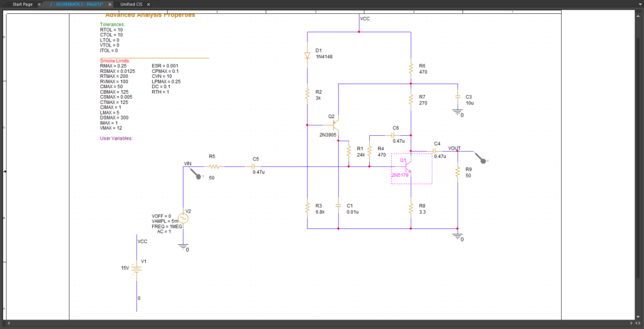Click the 3.3 value of R8

tap(422, 212)
